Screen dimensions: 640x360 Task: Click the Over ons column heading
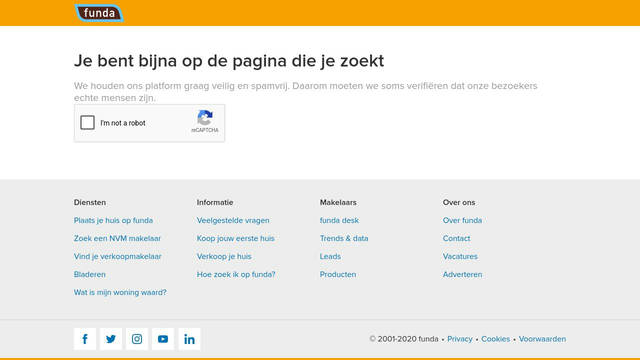coord(459,202)
